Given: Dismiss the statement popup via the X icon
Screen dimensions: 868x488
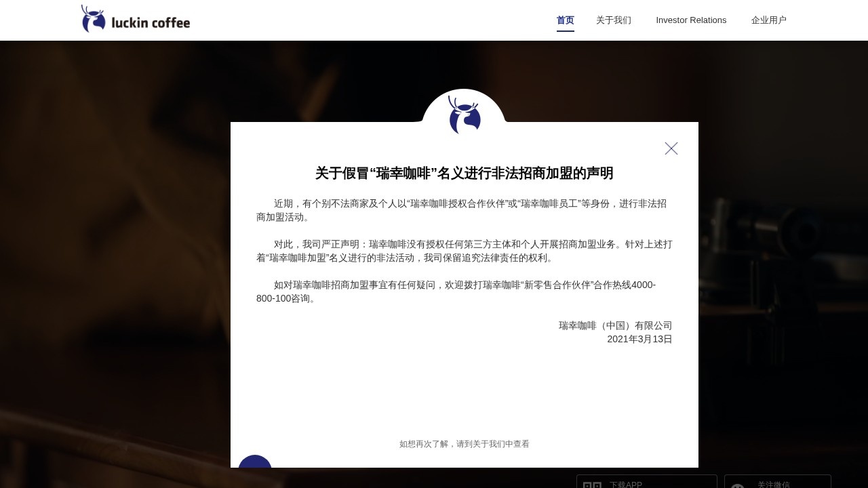Looking at the screenshot, I should (671, 148).
